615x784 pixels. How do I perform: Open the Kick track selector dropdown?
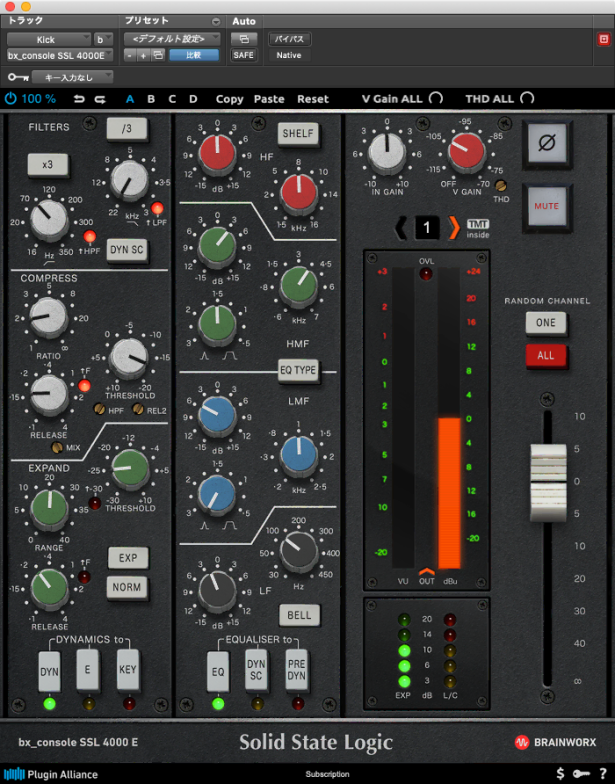49,40
